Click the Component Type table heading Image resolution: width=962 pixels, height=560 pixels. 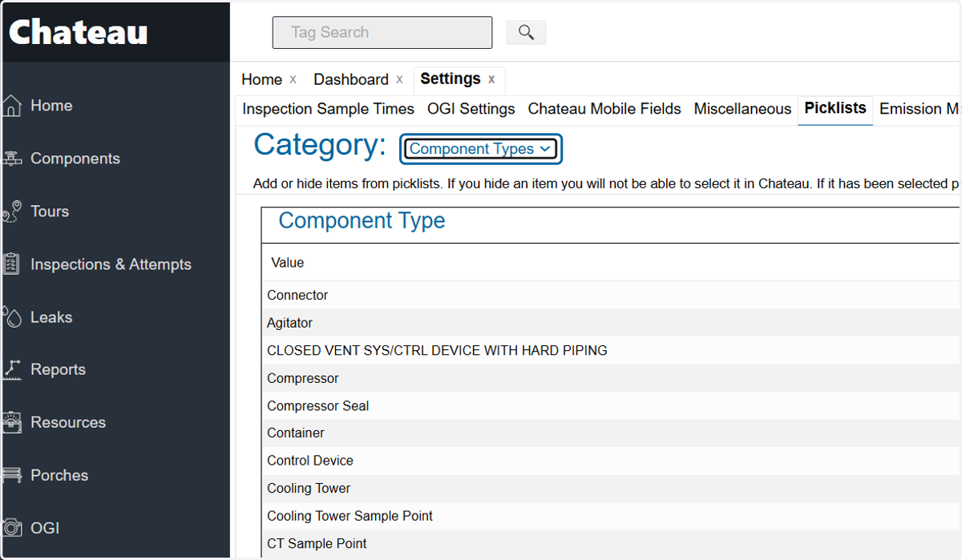(x=362, y=221)
